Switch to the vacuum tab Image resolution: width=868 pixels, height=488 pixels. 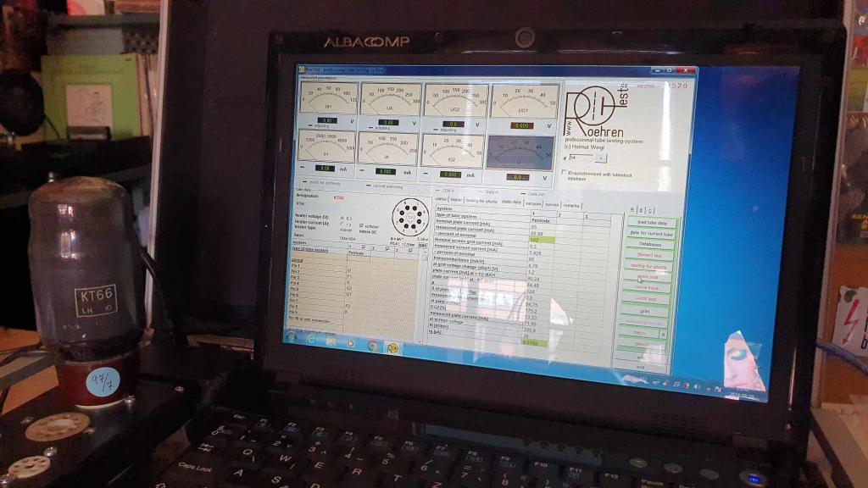(532, 203)
